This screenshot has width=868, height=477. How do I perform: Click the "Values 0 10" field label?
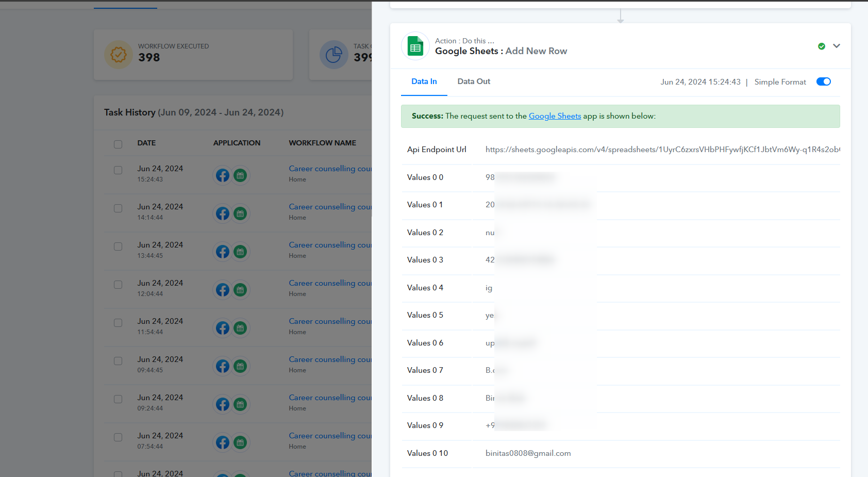[427, 453]
